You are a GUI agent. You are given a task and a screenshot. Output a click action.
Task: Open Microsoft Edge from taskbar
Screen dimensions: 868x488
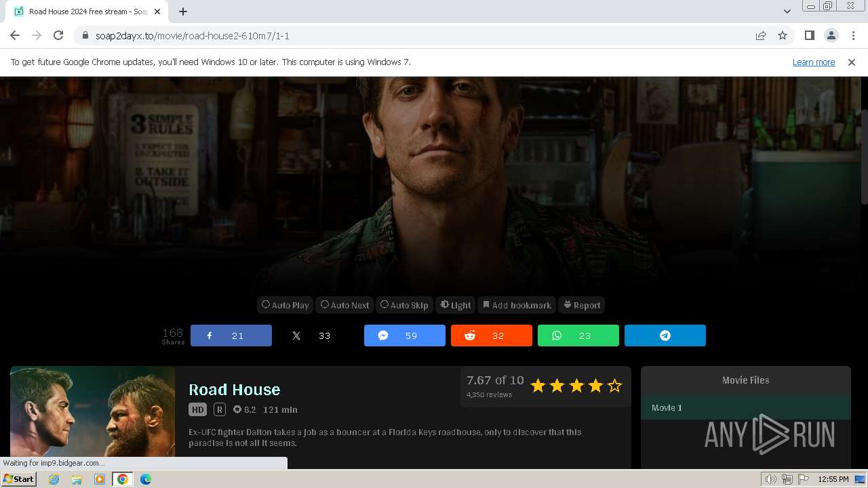point(145,479)
